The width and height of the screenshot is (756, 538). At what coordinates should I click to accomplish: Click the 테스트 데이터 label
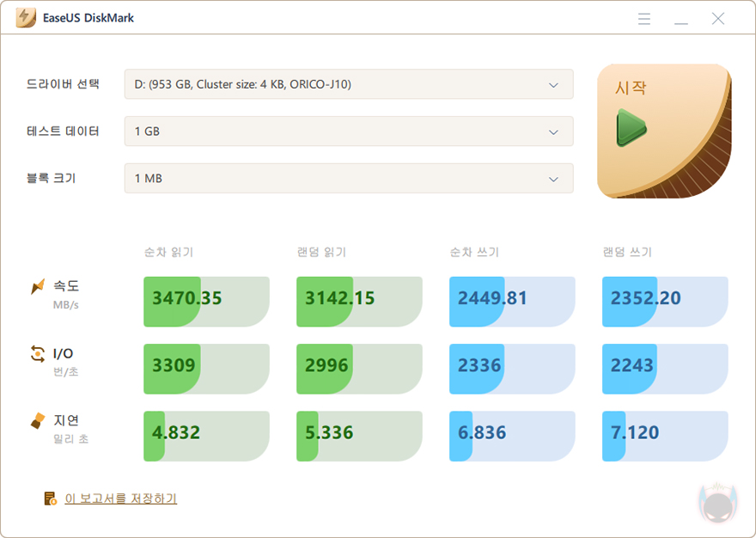[63, 131]
